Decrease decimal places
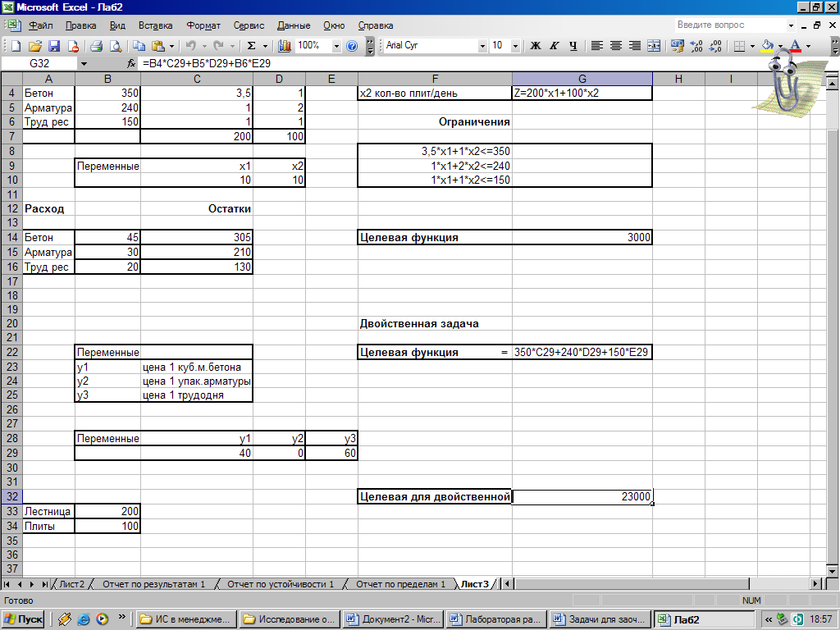Screen dimensions: 840x630 (715, 46)
